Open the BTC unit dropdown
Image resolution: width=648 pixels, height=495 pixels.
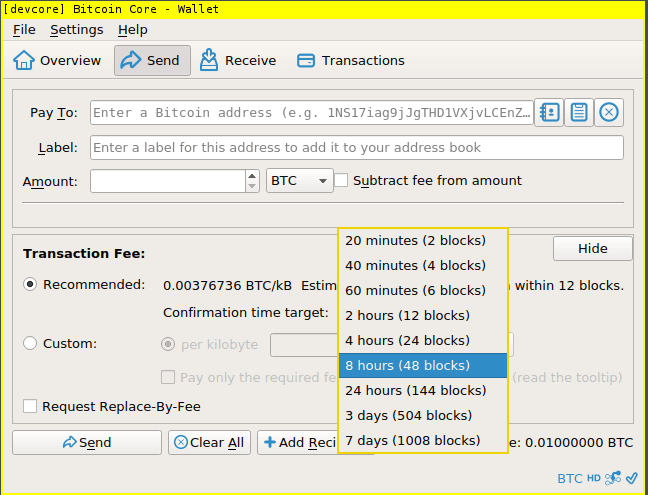299,181
